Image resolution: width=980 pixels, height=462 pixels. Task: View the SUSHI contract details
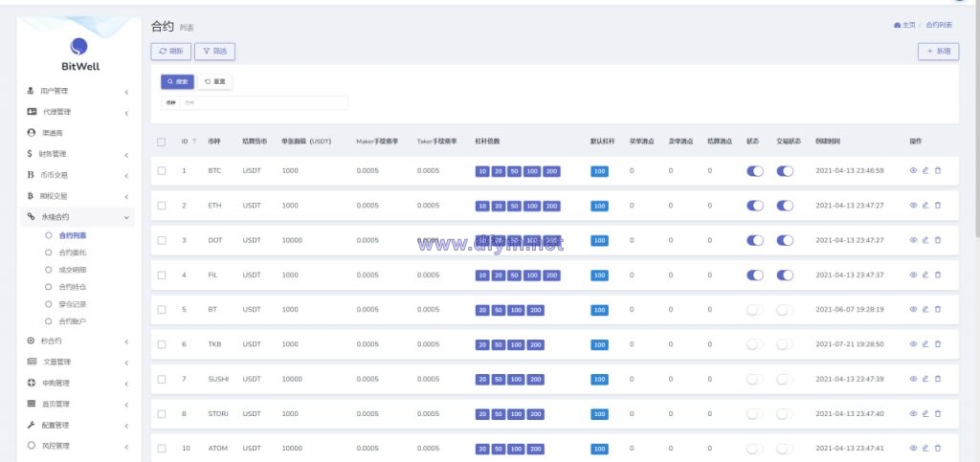[x=913, y=379]
